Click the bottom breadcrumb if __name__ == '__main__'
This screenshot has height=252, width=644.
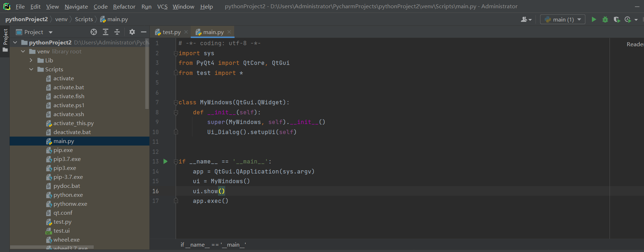pos(213,244)
